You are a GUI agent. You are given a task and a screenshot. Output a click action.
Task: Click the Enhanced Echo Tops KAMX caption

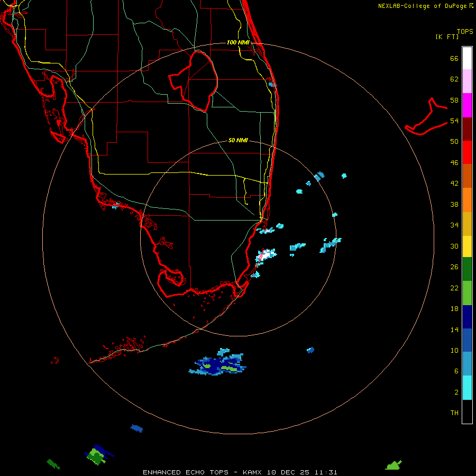tap(240, 472)
